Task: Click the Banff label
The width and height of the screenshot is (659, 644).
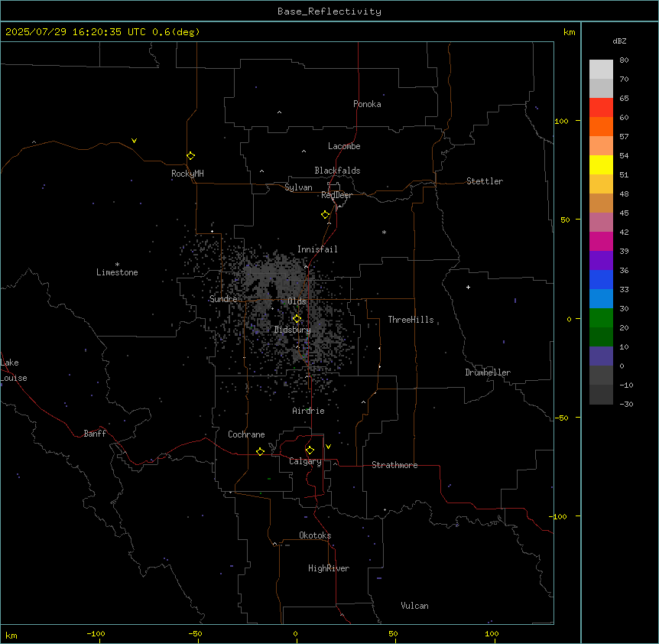Action: (95, 434)
